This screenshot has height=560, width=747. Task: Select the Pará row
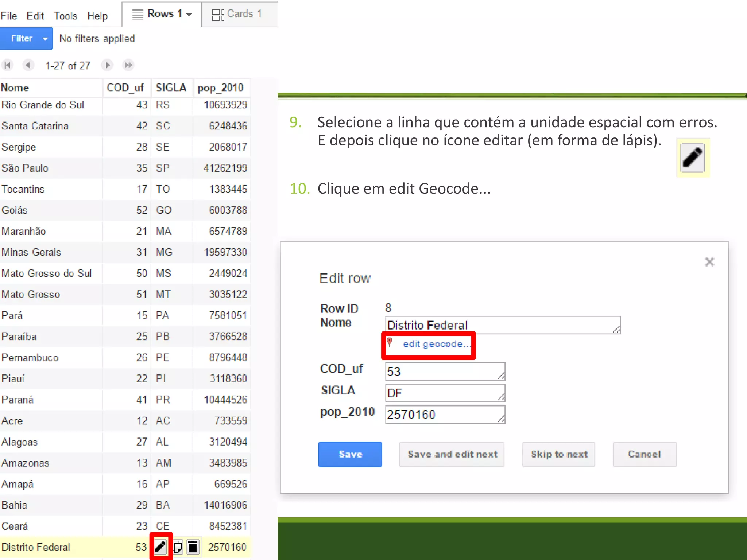click(x=125, y=315)
